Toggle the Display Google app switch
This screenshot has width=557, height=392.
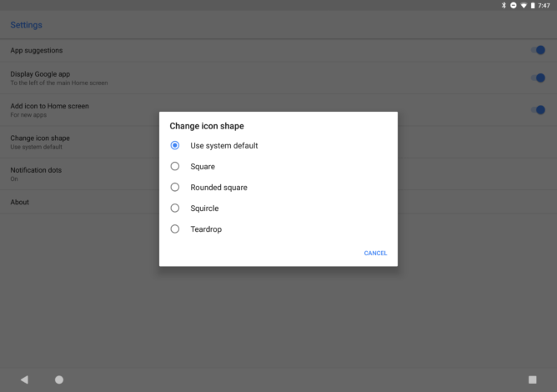[538, 78]
